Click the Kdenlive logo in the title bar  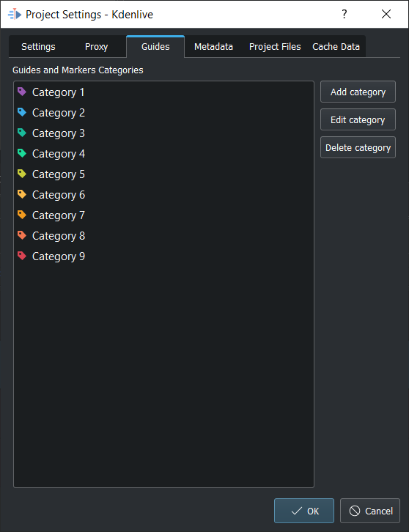click(x=15, y=14)
